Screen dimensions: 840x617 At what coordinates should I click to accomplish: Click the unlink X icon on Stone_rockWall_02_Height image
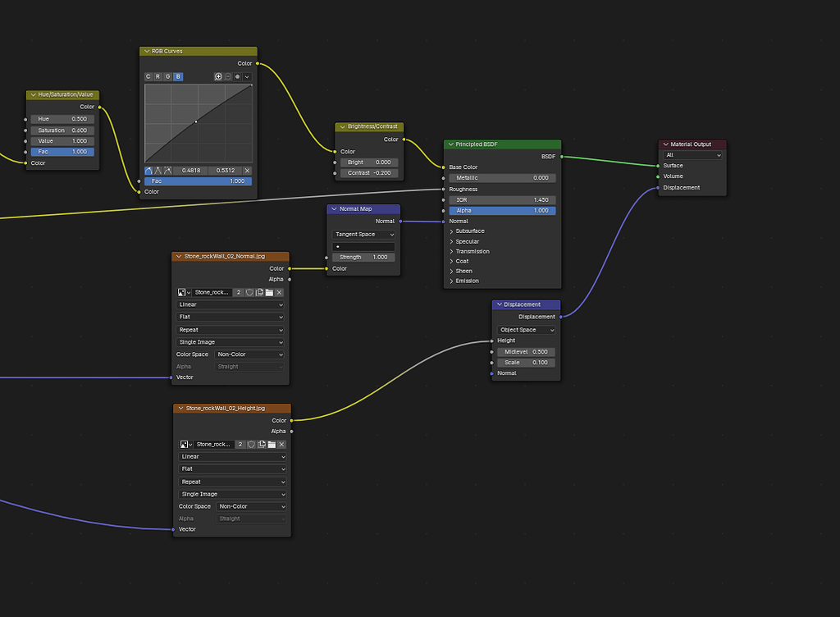[281, 444]
